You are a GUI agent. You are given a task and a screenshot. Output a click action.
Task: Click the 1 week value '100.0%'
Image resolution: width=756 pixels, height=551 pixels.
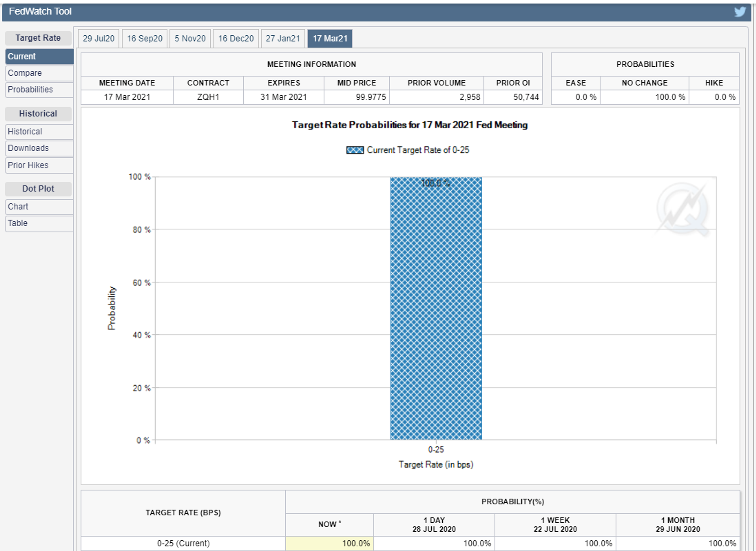tap(598, 543)
